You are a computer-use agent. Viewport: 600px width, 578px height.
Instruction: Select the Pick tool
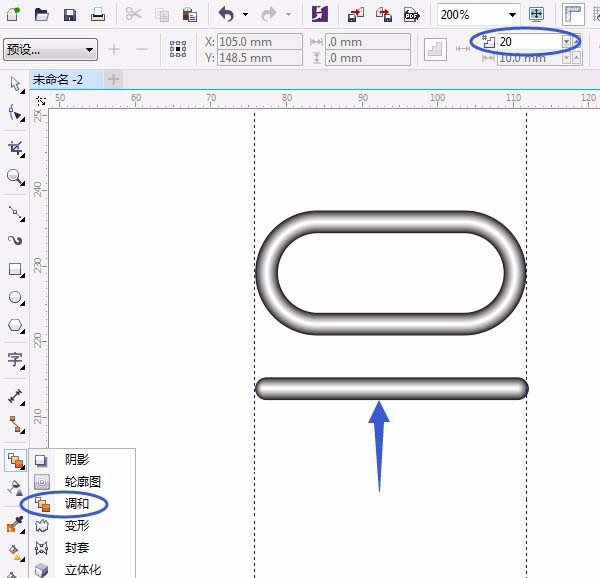pyautogui.click(x=15, y=85)
